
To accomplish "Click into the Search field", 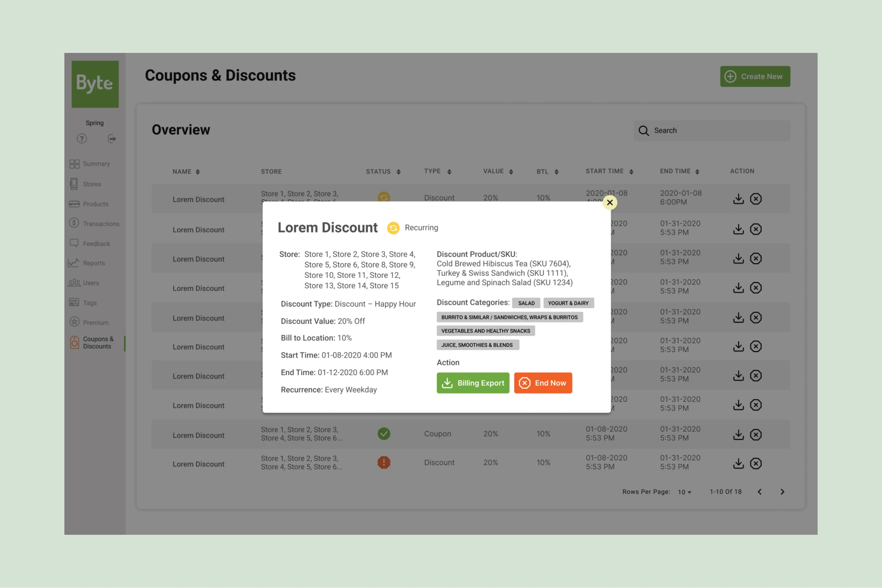I will point(713,131).
